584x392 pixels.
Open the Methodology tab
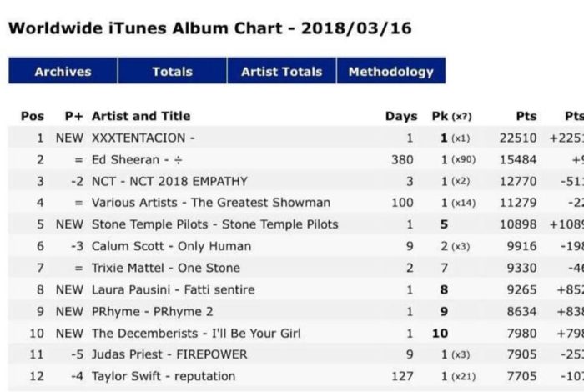(390, 72)
